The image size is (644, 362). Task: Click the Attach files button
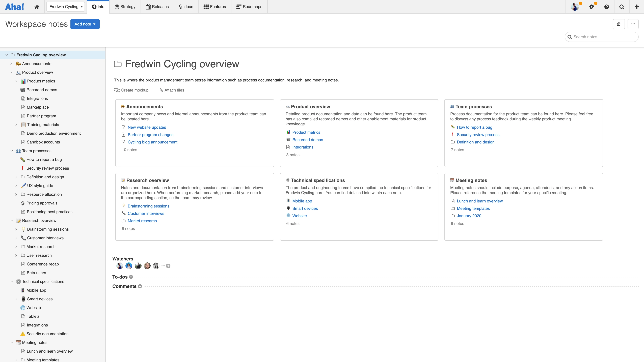172,90
